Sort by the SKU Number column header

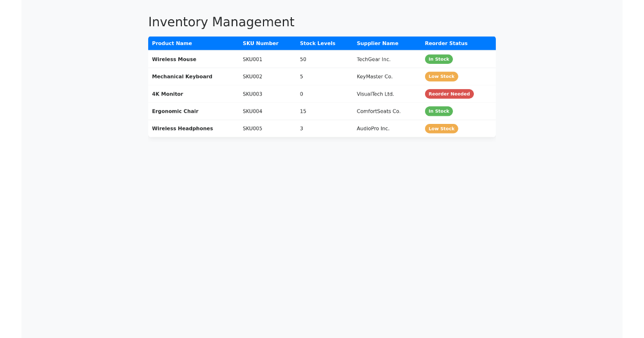pyautogui.click(x=260, y=43)
